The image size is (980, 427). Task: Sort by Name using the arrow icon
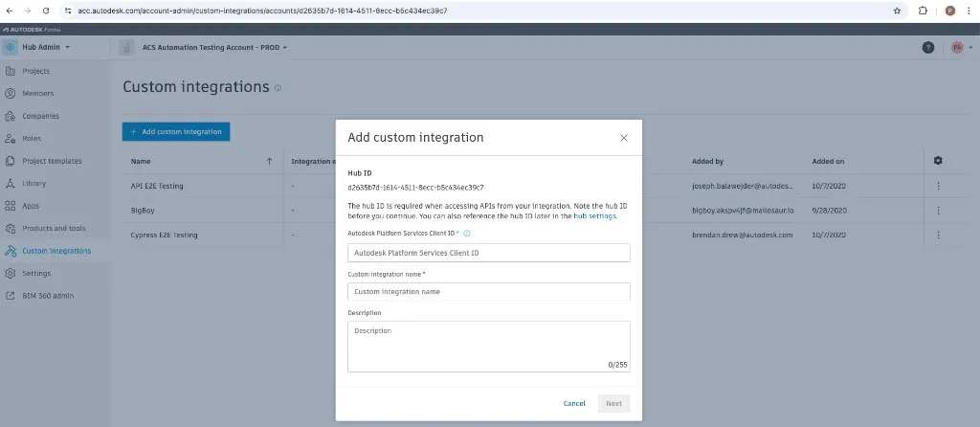click(x=269, y=161)
